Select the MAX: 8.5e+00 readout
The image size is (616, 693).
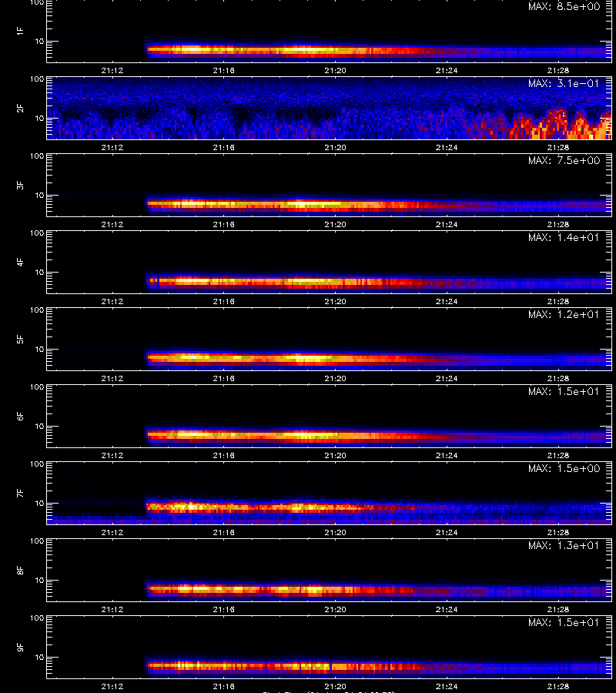pyautogui.click(x=564, y=7)
